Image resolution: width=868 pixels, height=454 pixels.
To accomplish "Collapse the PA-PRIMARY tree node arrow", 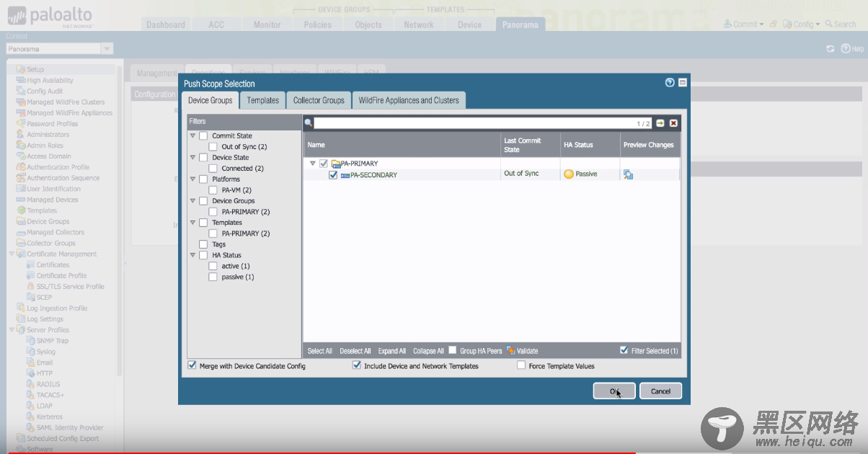I will click(313, 164).
